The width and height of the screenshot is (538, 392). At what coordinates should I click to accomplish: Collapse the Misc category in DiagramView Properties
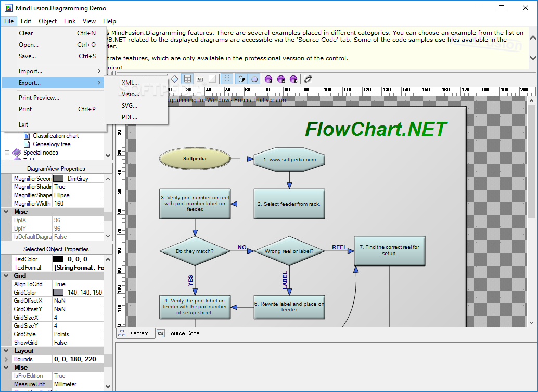click(6, 212)
